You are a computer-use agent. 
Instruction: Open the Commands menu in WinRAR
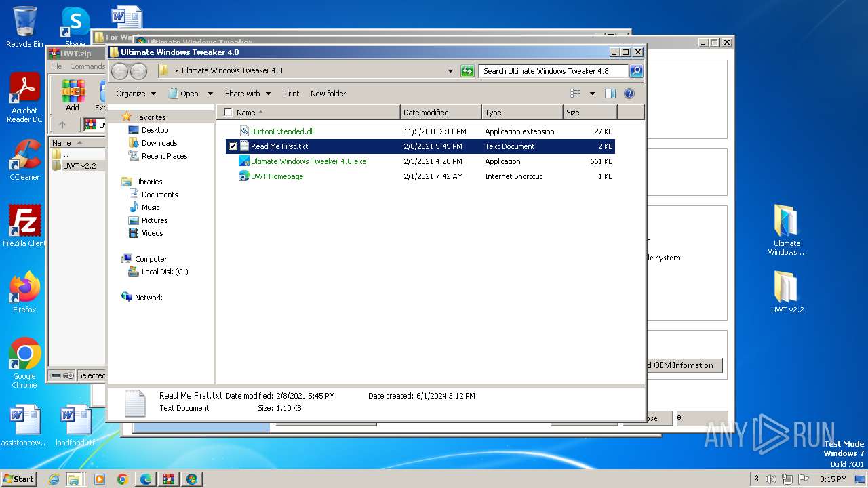click(87, 66)
